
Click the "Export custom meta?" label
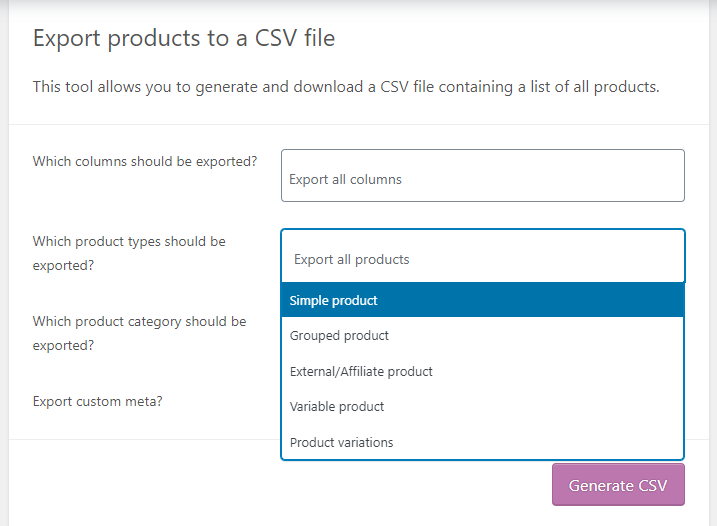tap(97, 401)
